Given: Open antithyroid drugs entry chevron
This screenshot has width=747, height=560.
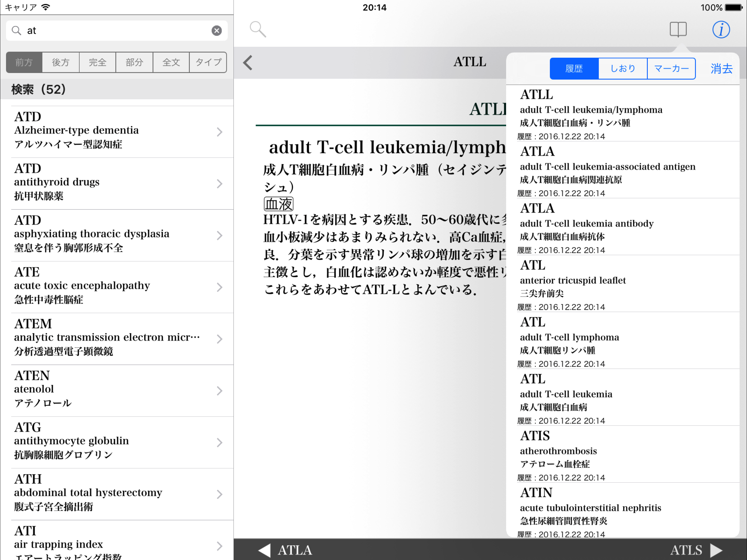Looking at the screenshot, I should coord(220,184).
